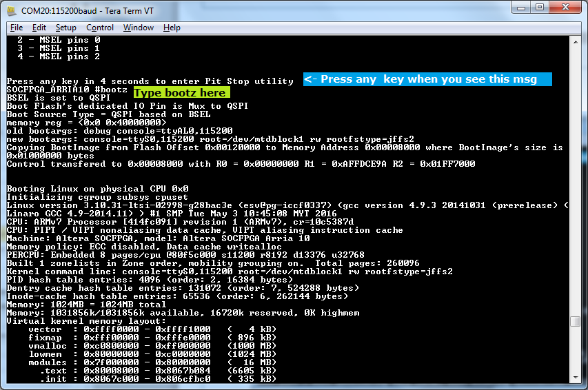Click the Tera Term icon in title bar
Screen dimensions: 588x390
tap(12, 10)
